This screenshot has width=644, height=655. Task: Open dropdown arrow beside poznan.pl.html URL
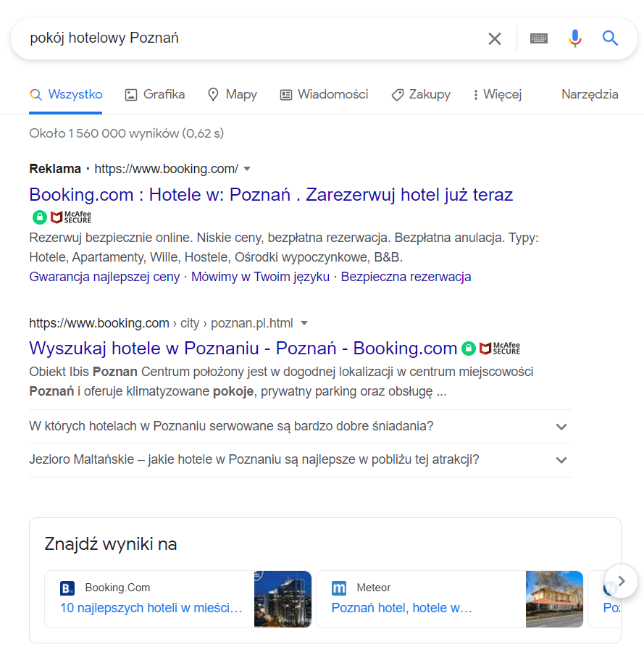304,322
